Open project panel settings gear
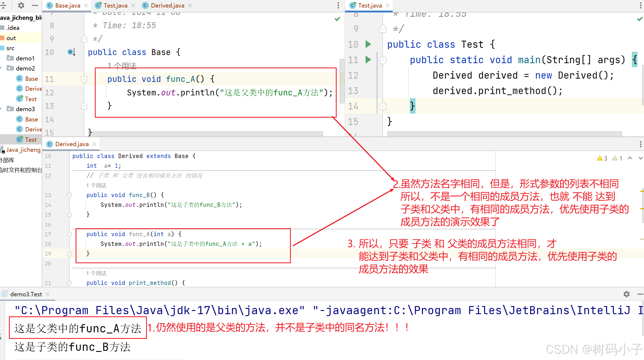 pos(21,5)
